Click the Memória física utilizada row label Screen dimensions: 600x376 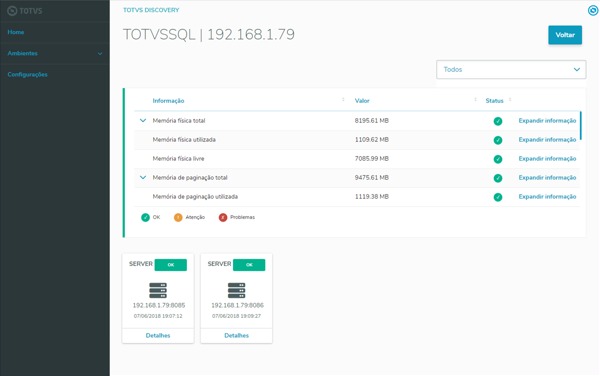[184, 140]
